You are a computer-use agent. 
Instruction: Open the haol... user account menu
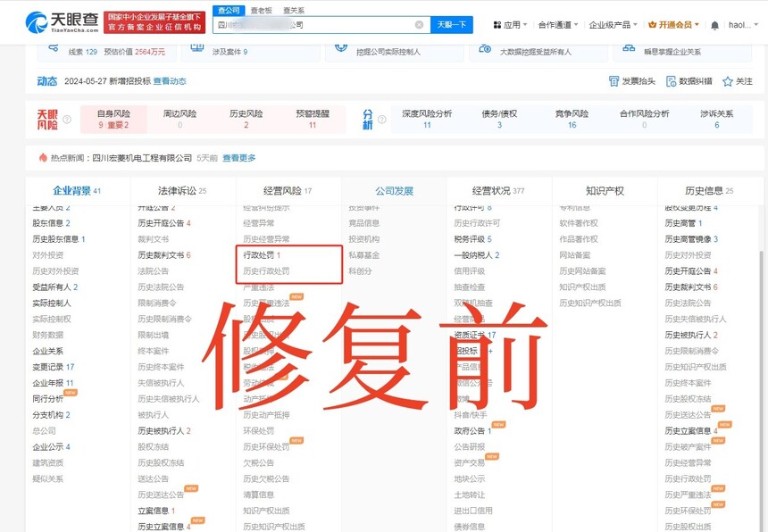click(x=743, y=25)
